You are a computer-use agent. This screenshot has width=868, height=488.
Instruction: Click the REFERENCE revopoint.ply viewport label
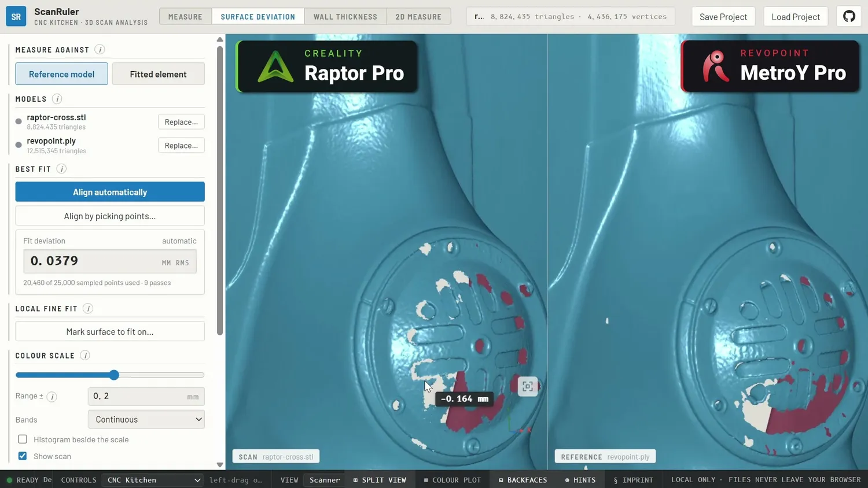[605, 457]
